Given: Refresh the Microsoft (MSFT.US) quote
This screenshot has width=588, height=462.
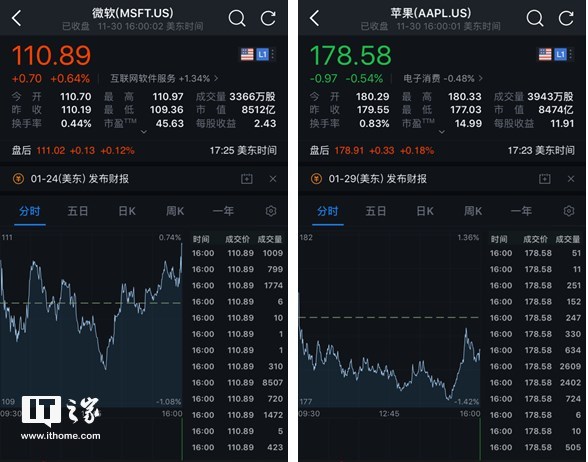Looking at the screenshot, I should pos(268,18).
